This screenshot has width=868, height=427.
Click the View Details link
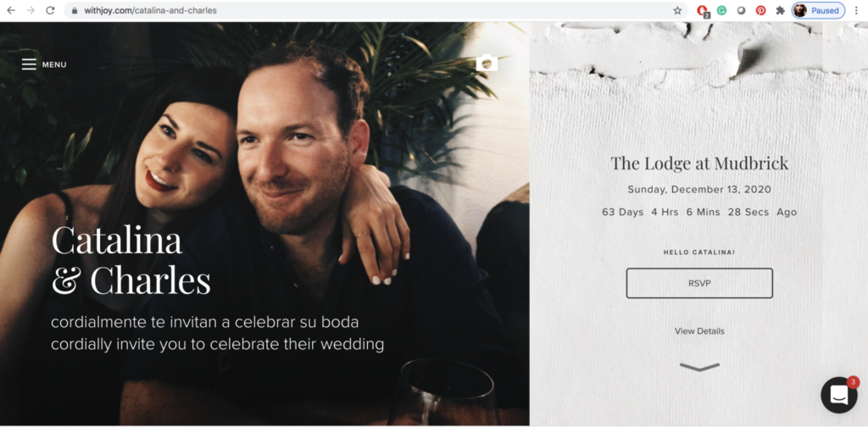pos(699,331)
